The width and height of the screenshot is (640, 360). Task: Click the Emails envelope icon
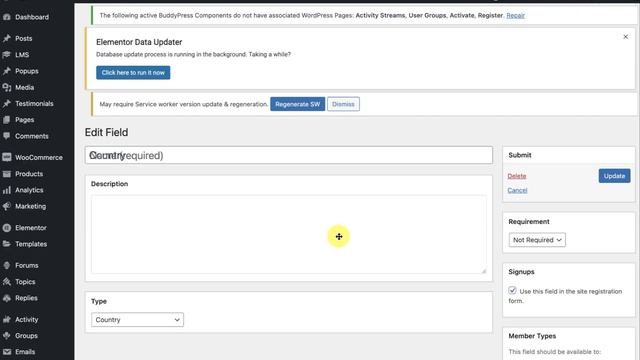tap(7, 351)
